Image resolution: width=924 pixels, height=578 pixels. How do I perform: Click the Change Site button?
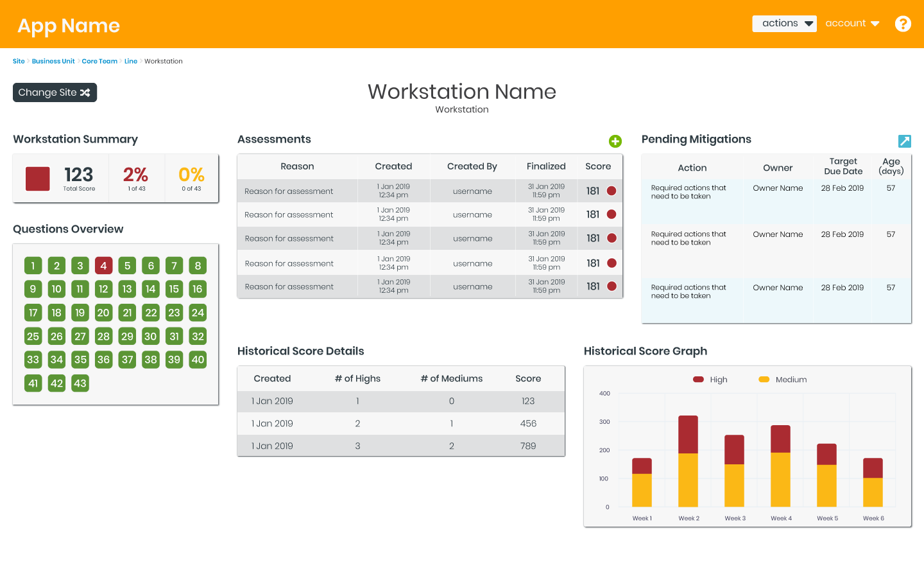(x=55, y=92)
